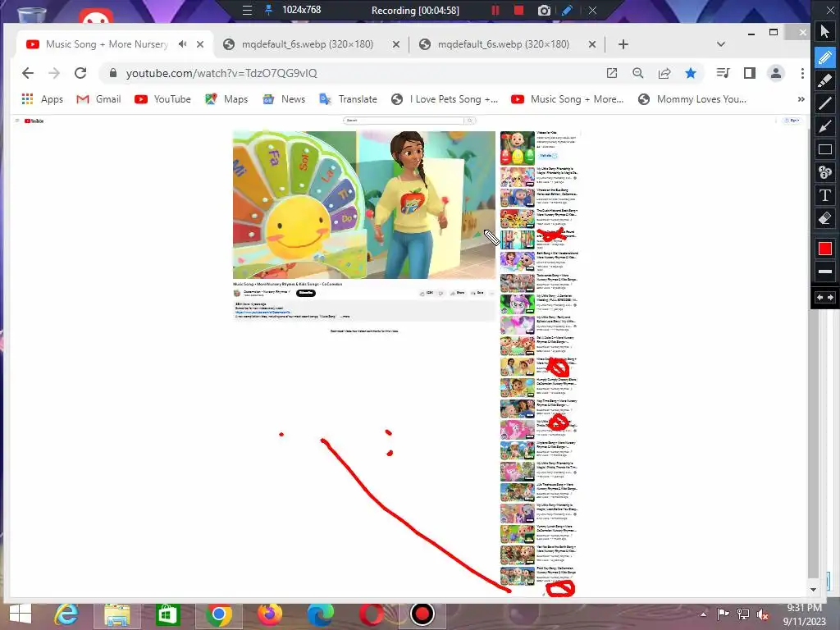Screen dimensions: 840x630
Task: Open the Chrome profile avatar
Action: [x=776, y=73]
